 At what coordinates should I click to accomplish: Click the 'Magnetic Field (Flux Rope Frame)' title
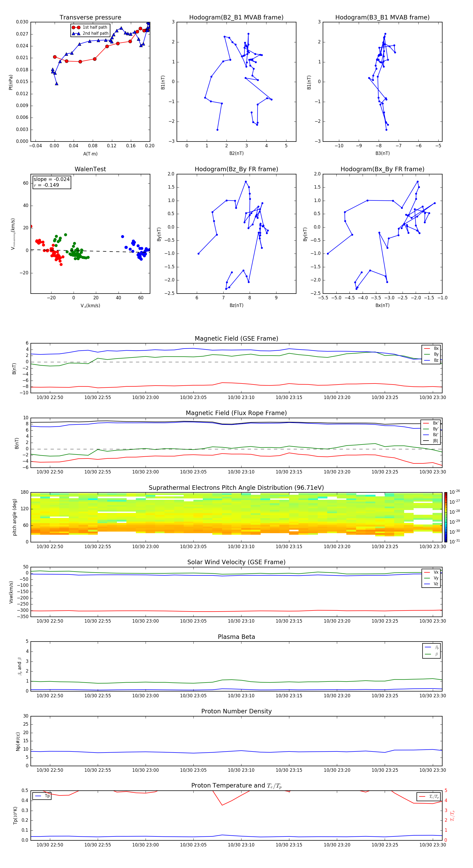click(236, 413)
